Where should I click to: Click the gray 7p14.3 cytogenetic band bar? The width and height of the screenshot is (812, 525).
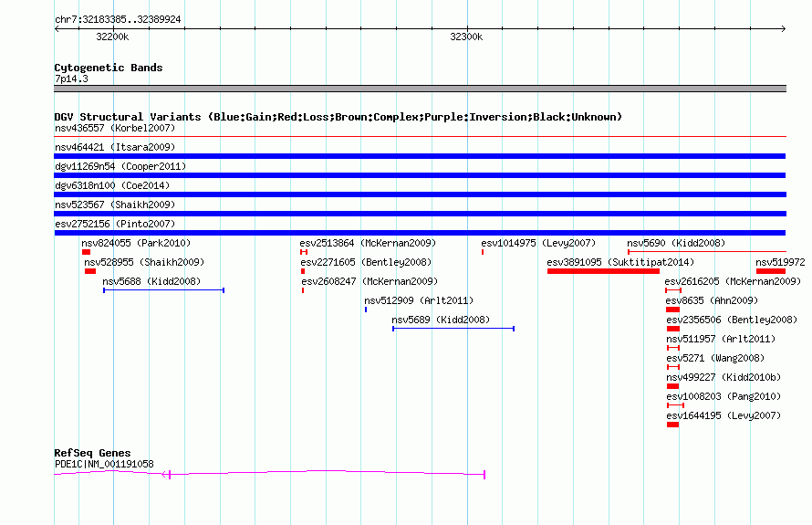click(x=420, y=89)
